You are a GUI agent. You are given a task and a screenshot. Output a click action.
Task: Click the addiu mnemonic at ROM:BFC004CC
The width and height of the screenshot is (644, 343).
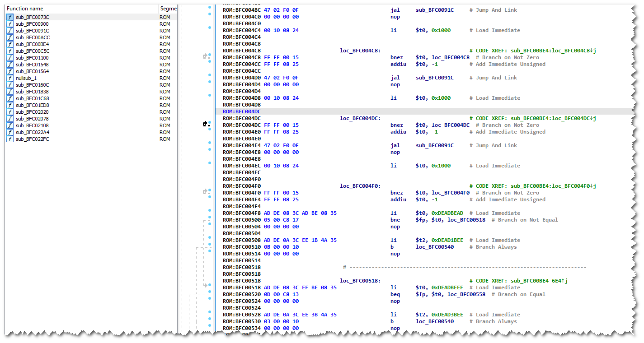398,64
